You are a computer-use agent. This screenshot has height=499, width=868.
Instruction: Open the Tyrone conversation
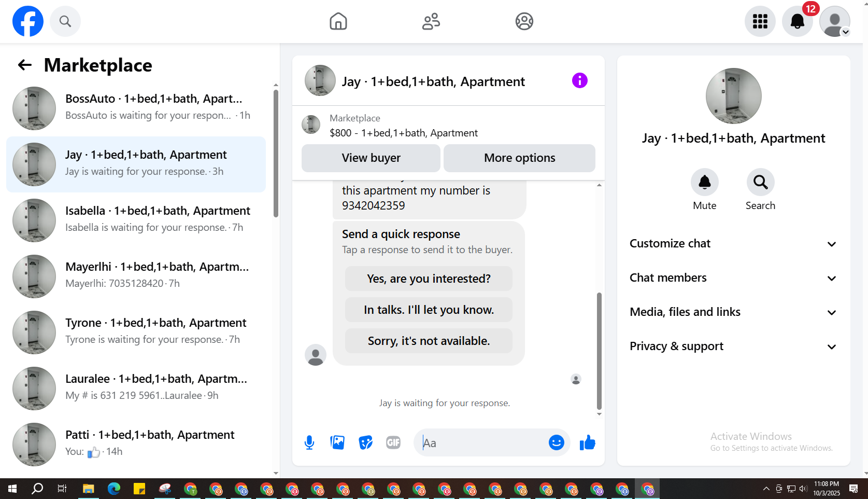click(x=136, y=332)
